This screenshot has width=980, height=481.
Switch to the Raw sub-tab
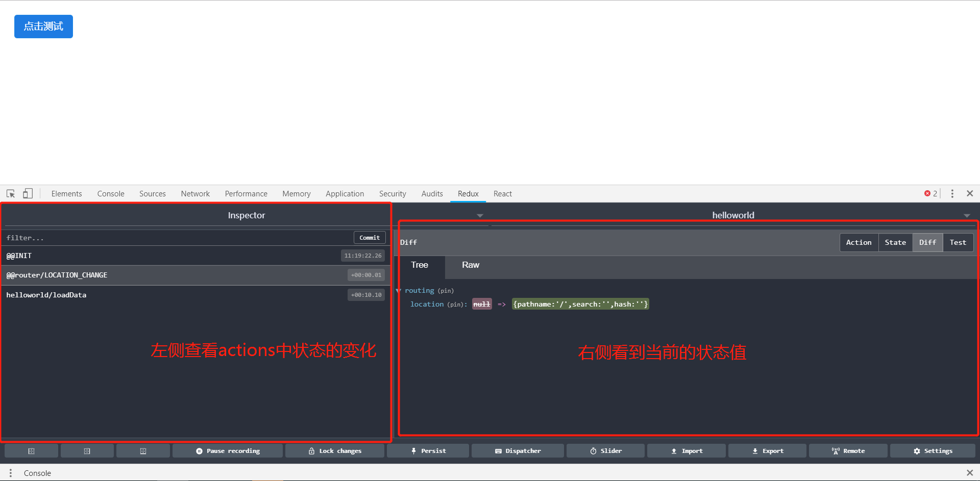point(471,265)
